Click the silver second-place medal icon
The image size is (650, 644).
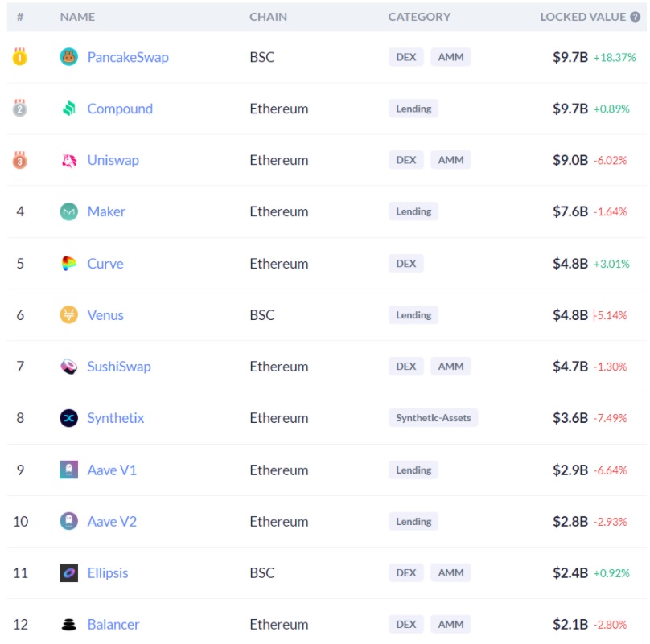coord(19,109)
